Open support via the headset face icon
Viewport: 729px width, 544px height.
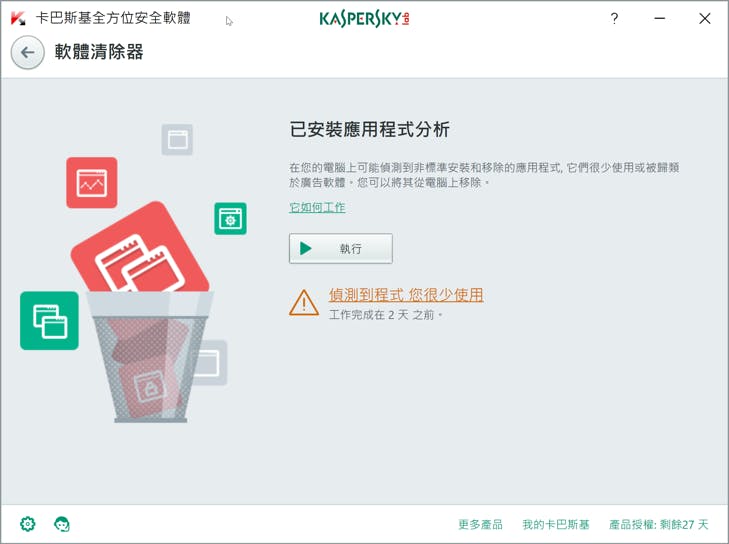click(x=62, y=524)
